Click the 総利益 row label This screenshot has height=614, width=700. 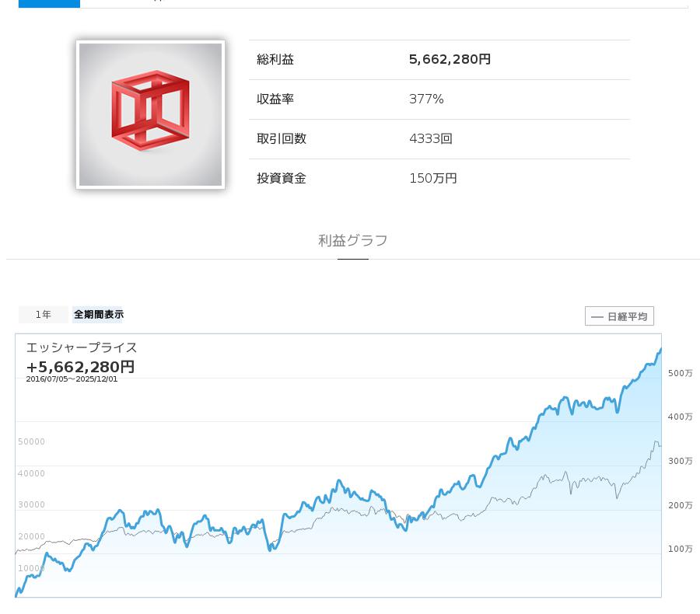tap(275, 60)
